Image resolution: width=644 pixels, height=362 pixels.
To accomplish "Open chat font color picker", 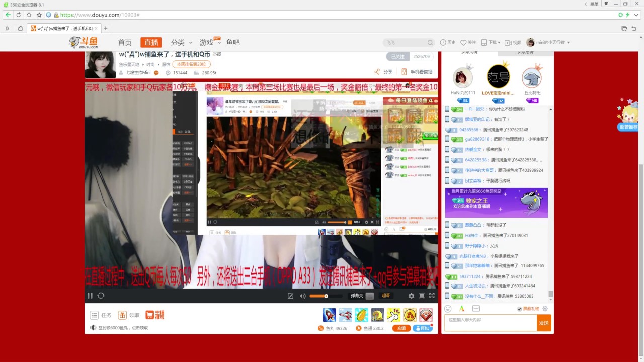I will (462, 309).
